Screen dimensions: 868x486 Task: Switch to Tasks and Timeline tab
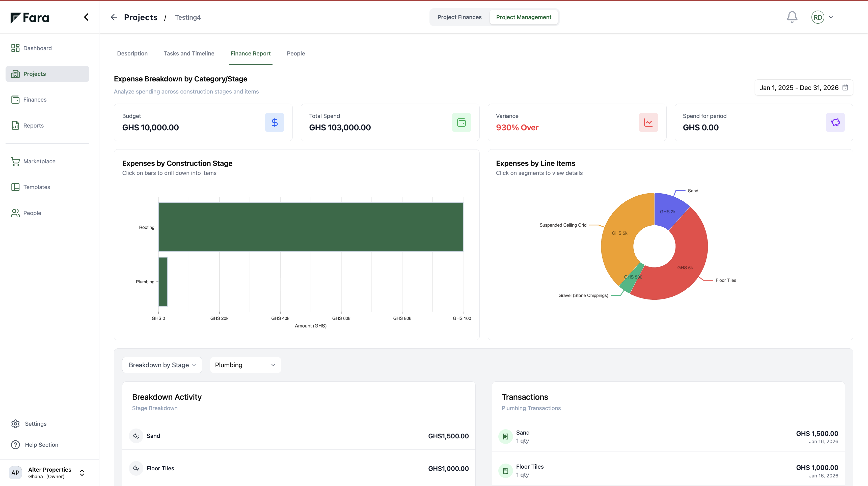pos(189,53)
